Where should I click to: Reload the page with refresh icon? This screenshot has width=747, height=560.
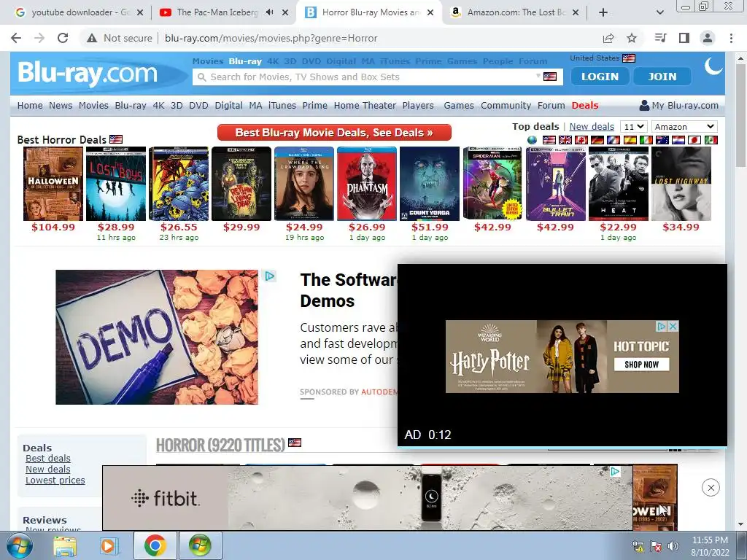coord(63,38)
